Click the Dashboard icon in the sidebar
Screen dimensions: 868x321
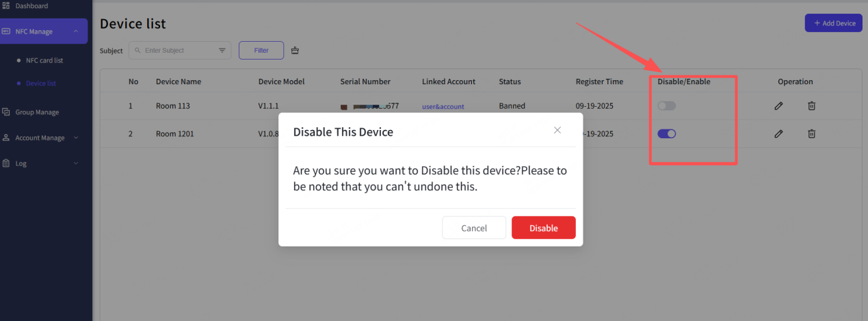click(6, 6)
